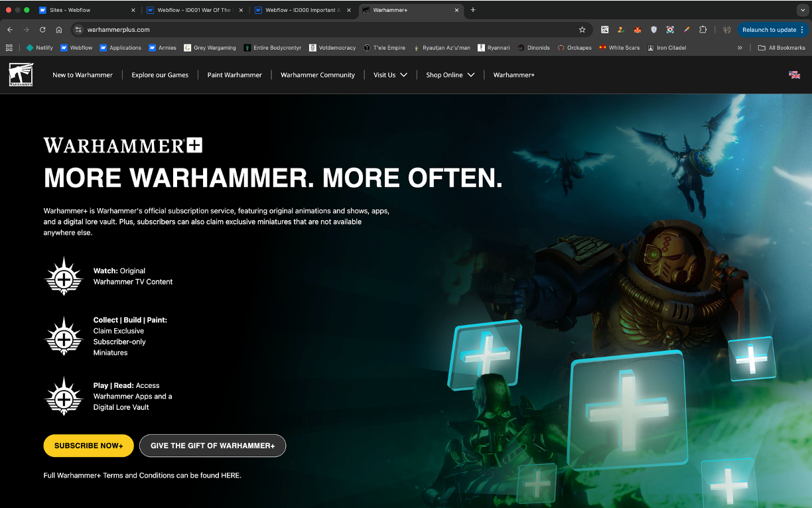Screen dimensions: 812x508
Task: Go back with the browser back arrow
Action: point(10,30)
